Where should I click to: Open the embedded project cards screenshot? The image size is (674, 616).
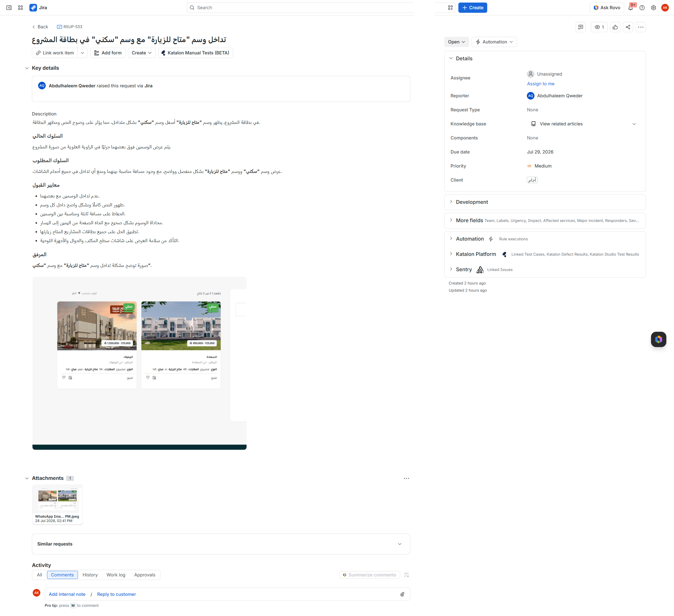(x=140, y=363)
